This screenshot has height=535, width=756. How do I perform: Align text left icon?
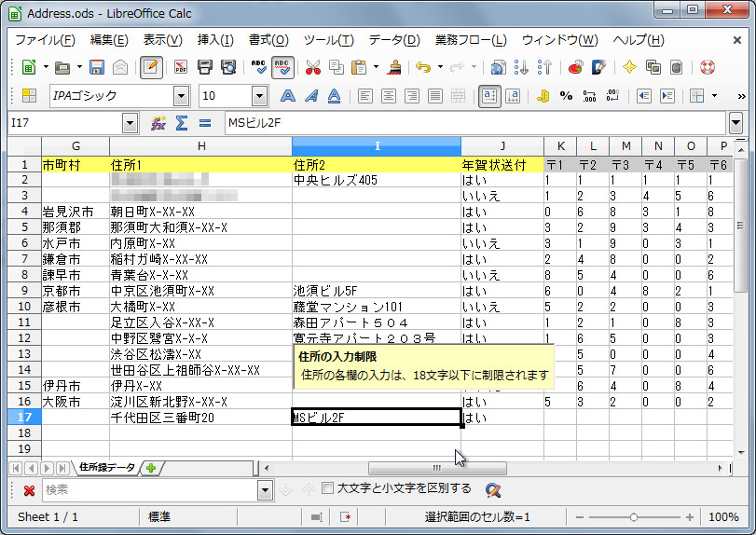[x=365, y=96]
